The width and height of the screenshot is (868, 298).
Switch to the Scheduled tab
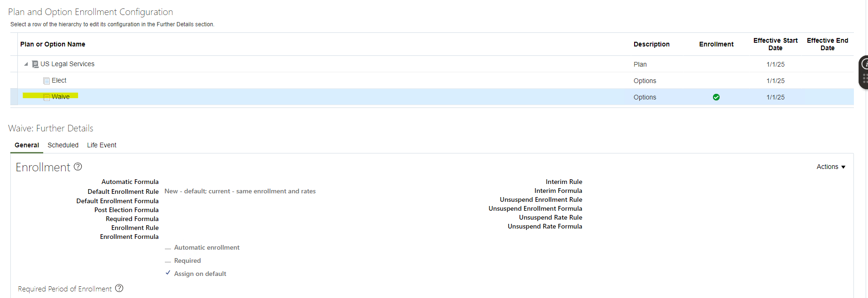coord(63,145)
